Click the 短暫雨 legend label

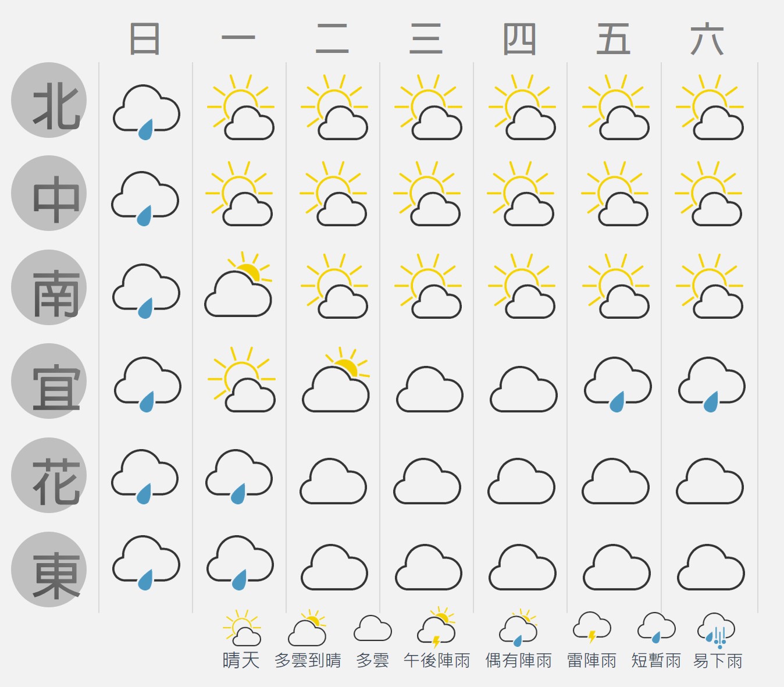(x=656, y=660)
